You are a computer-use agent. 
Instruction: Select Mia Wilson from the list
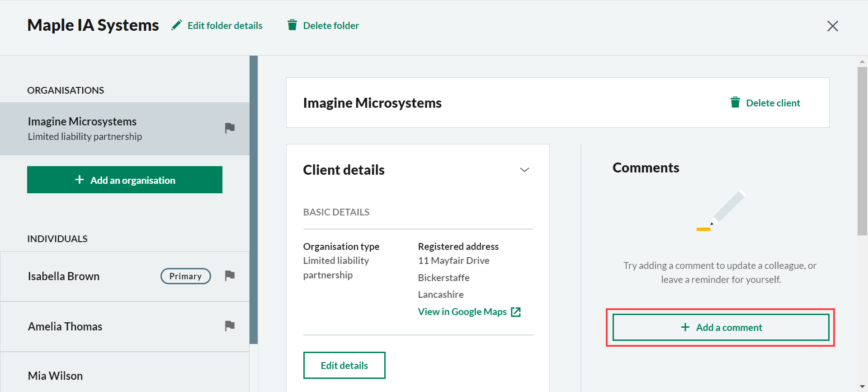[55, 376]
